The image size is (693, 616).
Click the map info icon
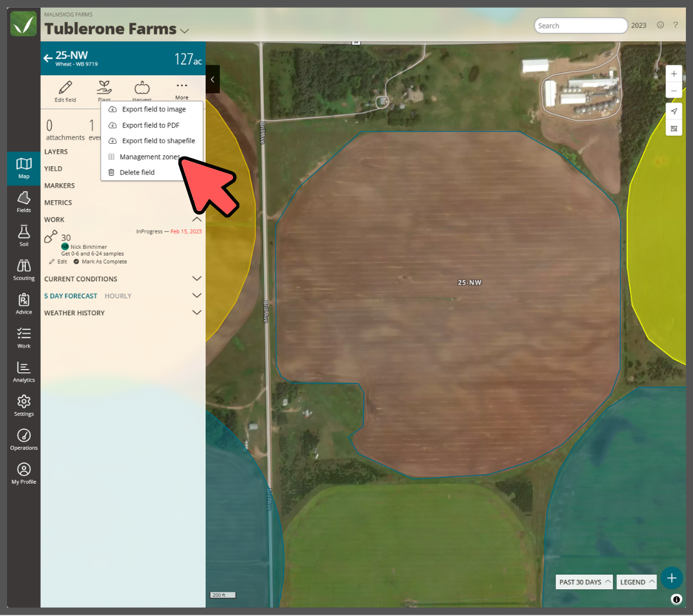pos(676,599)
